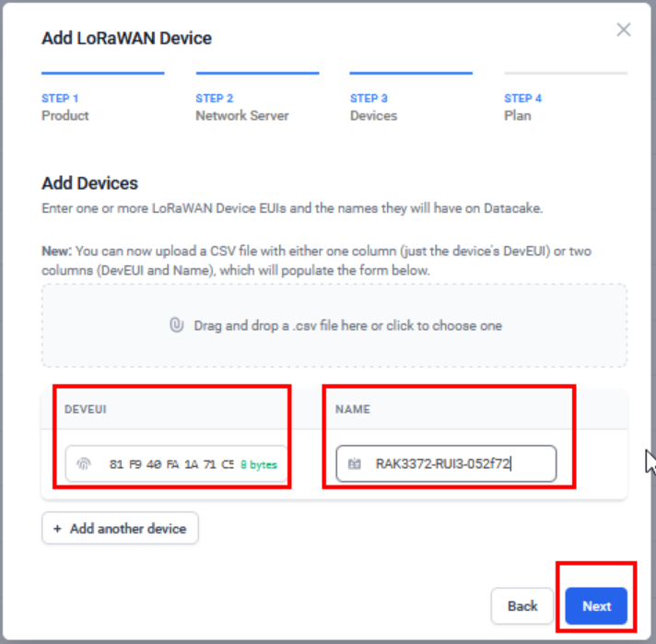Go back with the Back button
656x644 pixels.
pos(522,606)
